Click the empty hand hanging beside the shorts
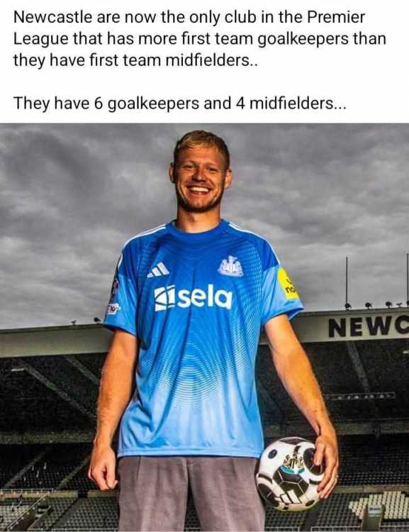This screenshot has width=409, height=532. pos(103,471)
